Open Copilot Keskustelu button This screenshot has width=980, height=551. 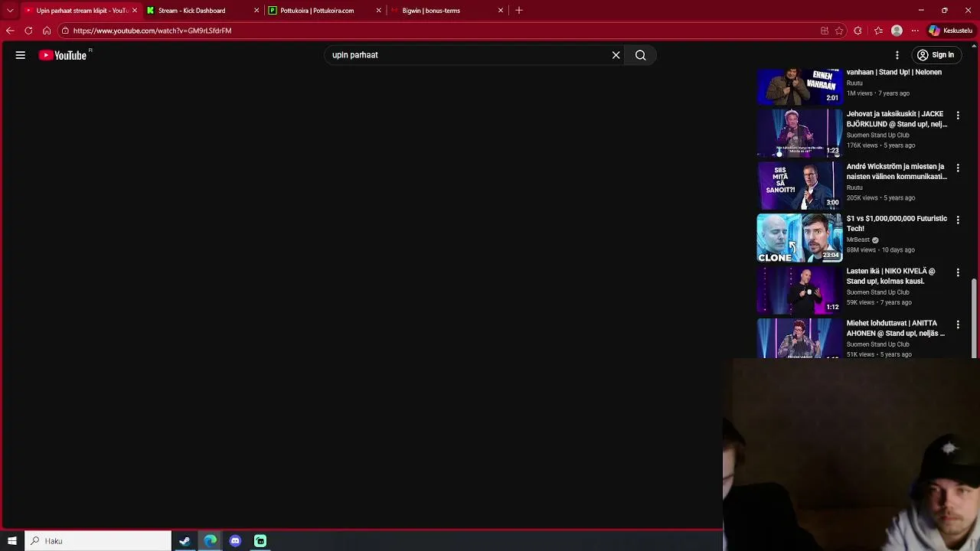coord(951,31)
